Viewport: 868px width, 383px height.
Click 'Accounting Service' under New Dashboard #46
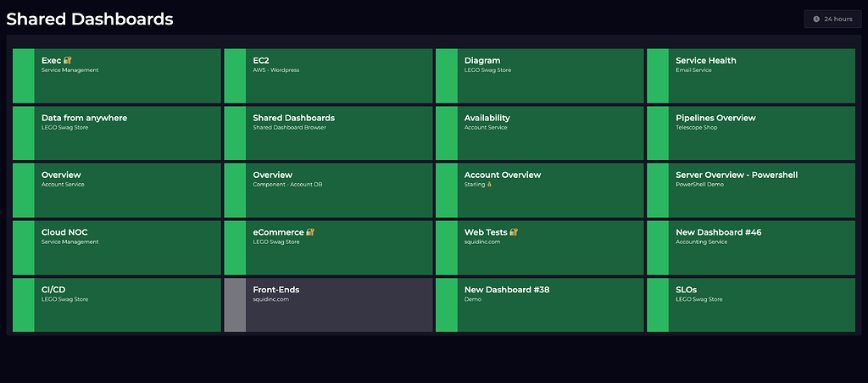click(701, 241)
